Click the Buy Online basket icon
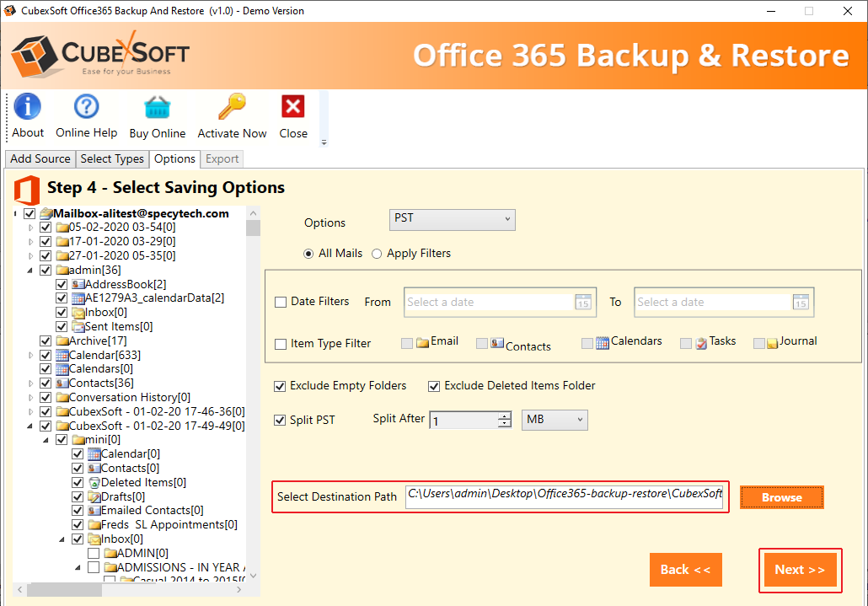The image size is (868, 606). 157,107
